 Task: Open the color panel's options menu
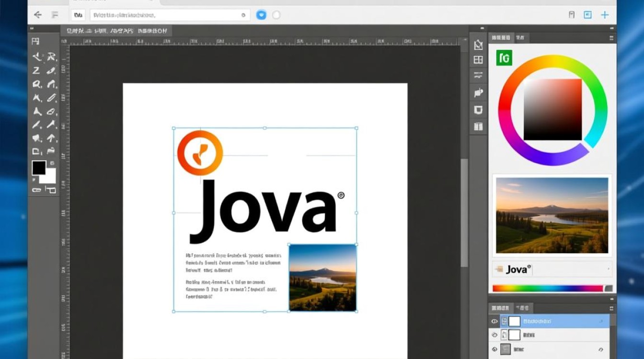(x=611, y=37)
